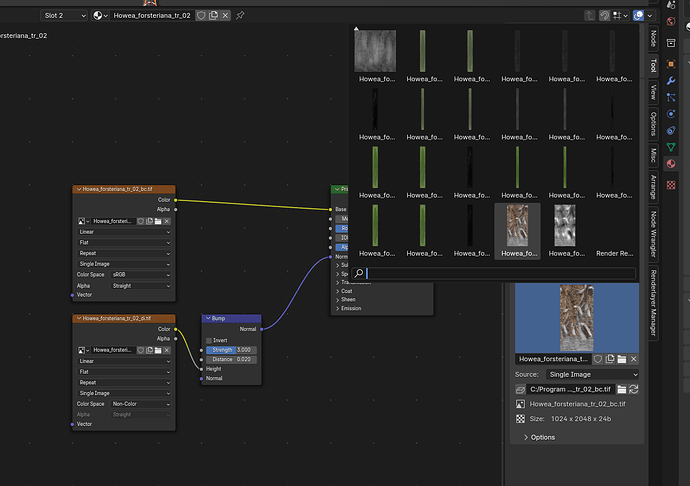Viewport: 690px width, 486px height.
Task: Toggle fake user shield in sidebar image panel
Action: click(598, 359)
